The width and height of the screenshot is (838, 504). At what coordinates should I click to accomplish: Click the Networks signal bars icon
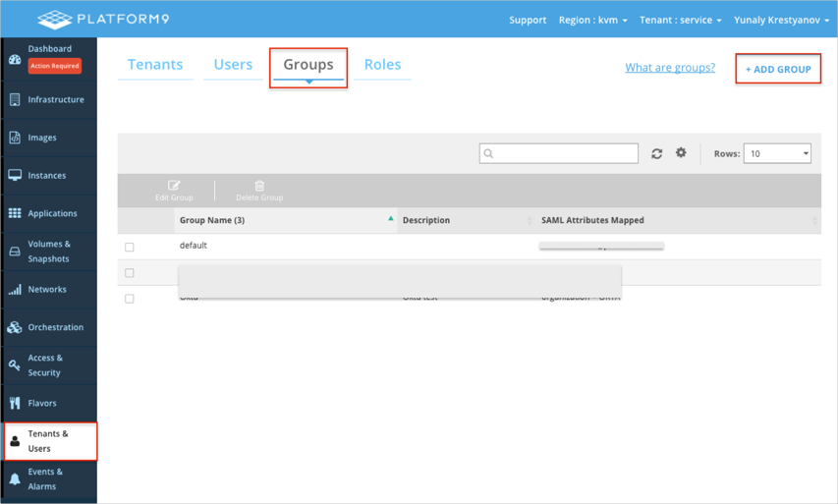15,290
